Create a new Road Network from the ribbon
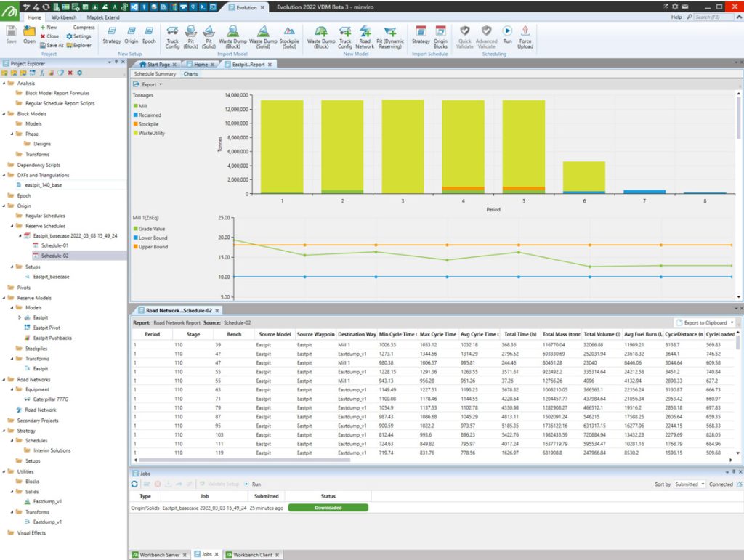This screenshot has height=560, width=744. (x=365, y=37)
